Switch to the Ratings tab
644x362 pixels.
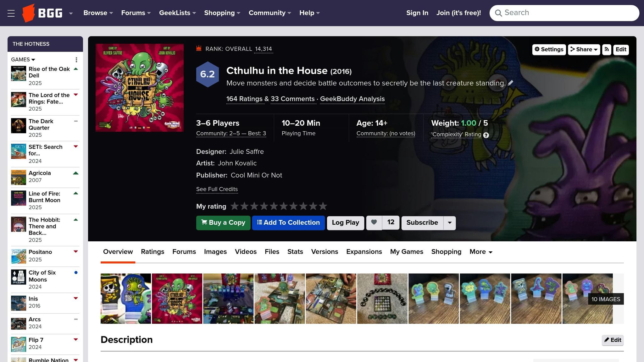pos(153,252)
